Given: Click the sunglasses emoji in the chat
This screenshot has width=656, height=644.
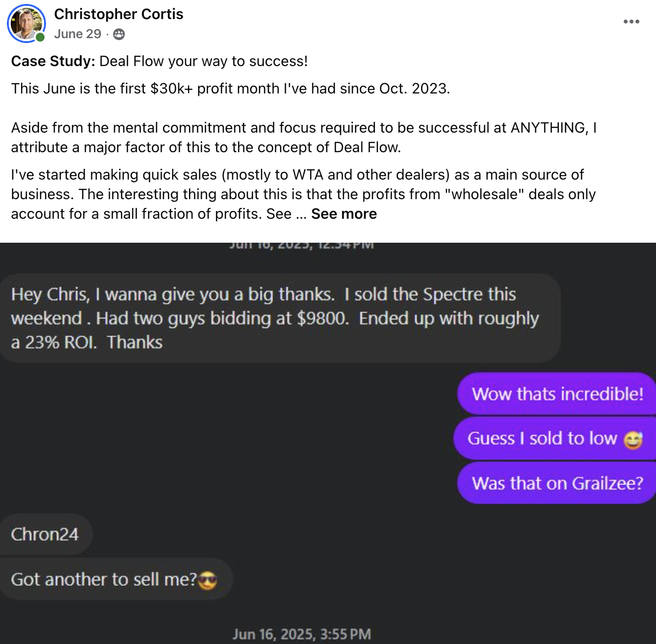Looking at the screenshot, I should (x=208, y=580).
